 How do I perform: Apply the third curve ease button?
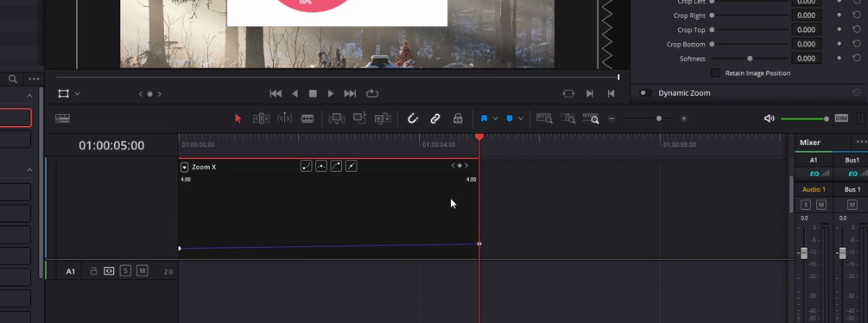336,166
